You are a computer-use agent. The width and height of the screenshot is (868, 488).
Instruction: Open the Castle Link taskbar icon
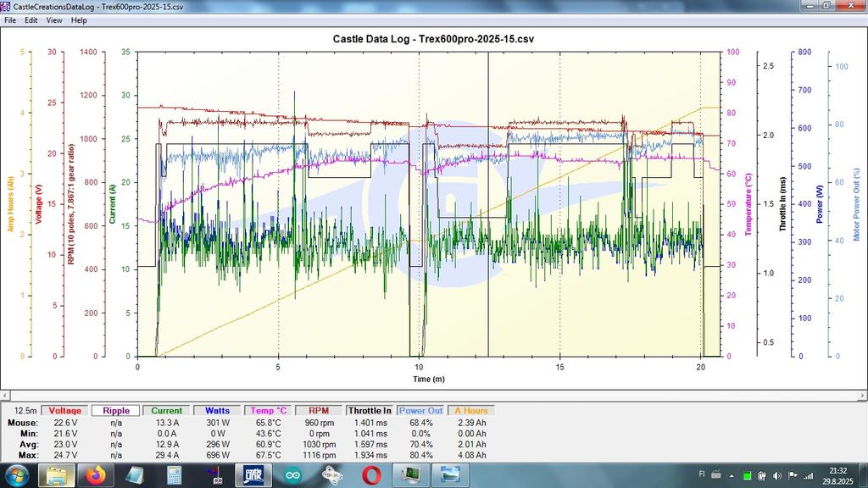tap(253, 475)
